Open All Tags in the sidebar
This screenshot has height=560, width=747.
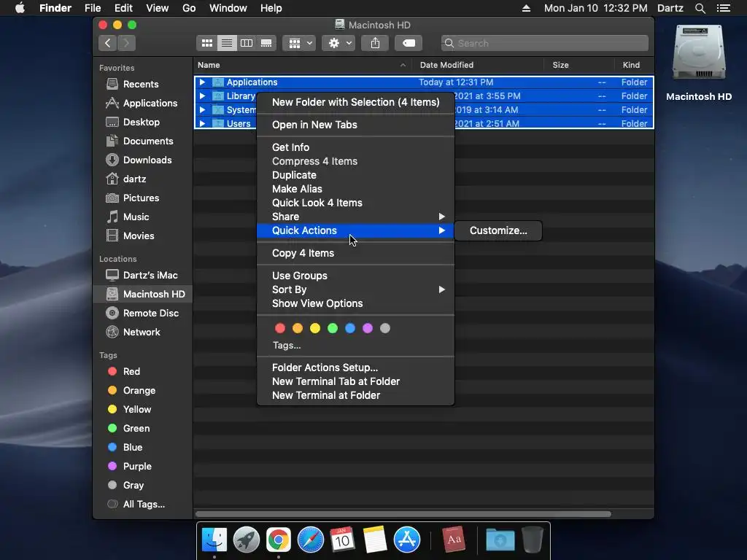pos(144,505)
